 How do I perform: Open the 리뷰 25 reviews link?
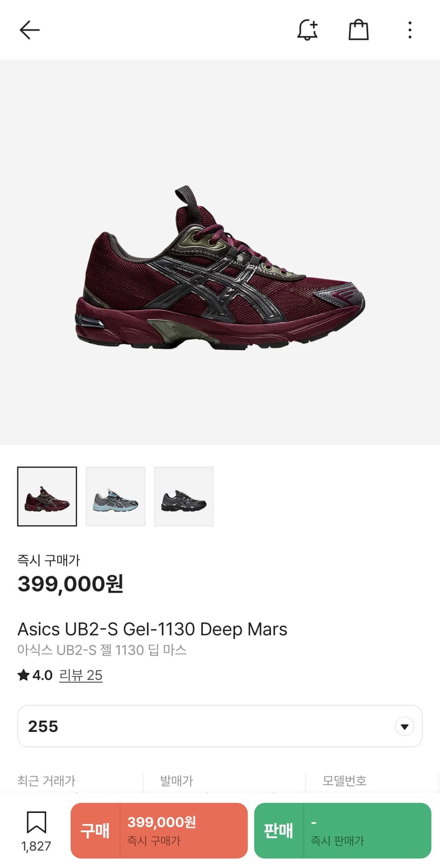81,675
